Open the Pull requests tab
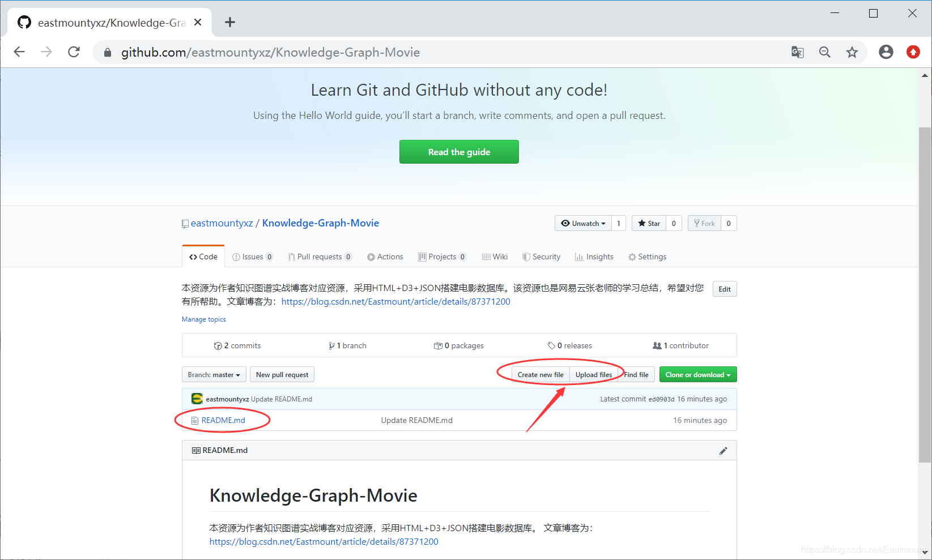The height and width of the screenshot is (560, 932). (320, 257)
